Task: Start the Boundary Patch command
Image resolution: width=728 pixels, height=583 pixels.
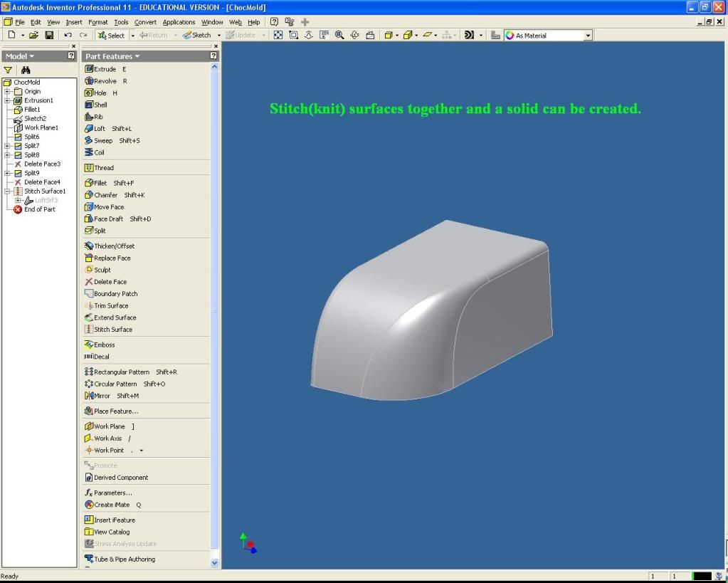Action: click(115, 293)
